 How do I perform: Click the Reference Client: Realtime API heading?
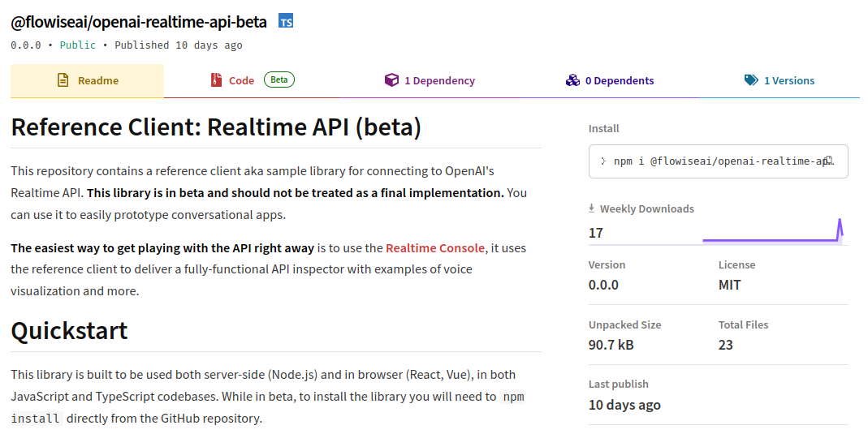click(x=216, y=127)
